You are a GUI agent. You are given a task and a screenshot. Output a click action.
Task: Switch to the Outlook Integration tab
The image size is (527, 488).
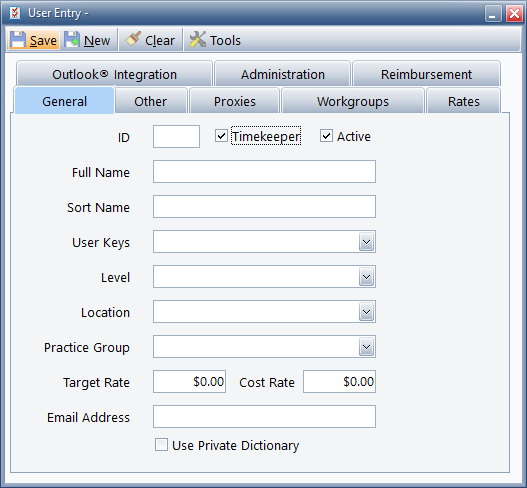114,74
